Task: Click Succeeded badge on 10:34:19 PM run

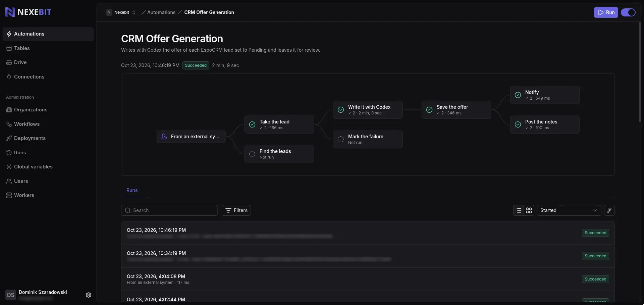Action: pos(595,256)
